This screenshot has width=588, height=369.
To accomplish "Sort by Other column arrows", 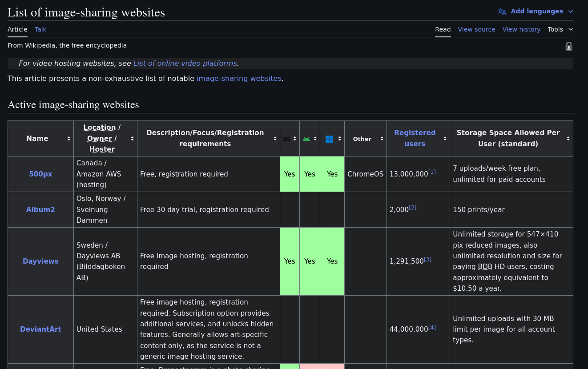I will tap(382, 139).
